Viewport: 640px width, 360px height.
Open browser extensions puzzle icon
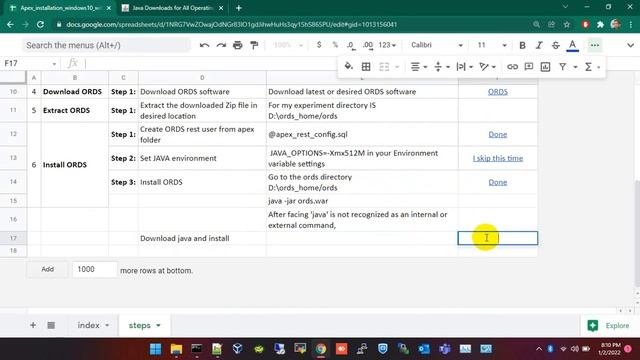click(600, 24)
